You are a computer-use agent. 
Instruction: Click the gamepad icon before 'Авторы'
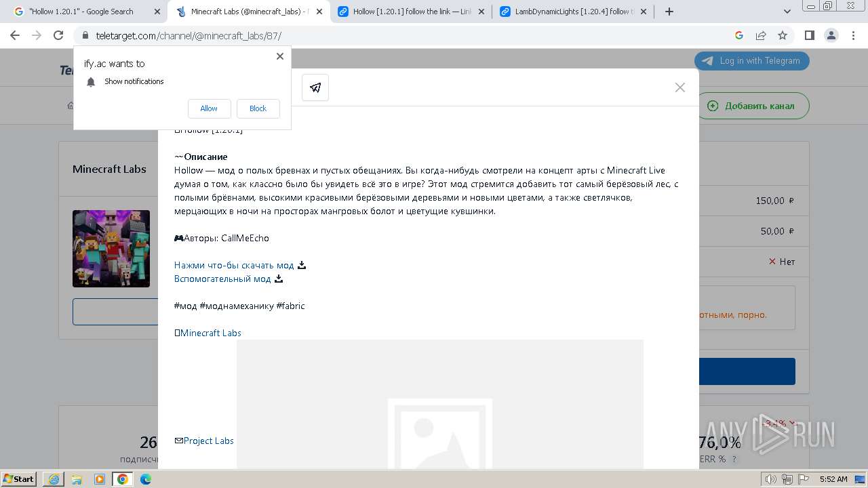179,238
